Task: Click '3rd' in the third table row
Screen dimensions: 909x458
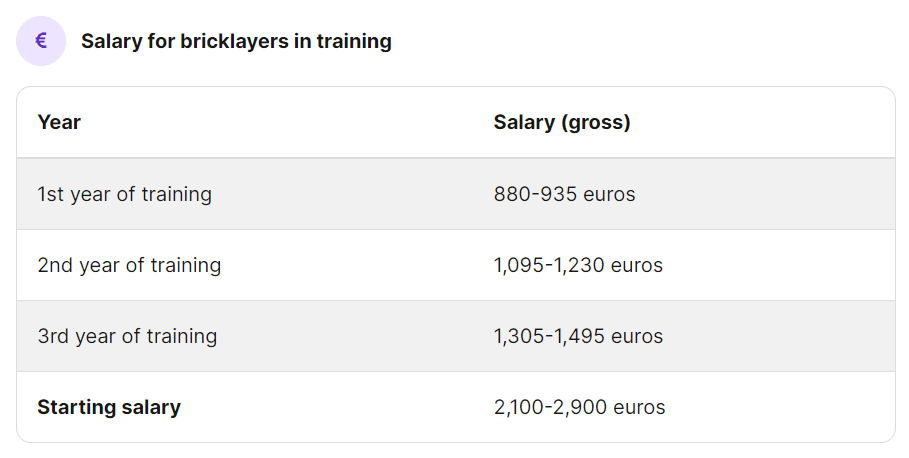Action: tap(53, 336)
